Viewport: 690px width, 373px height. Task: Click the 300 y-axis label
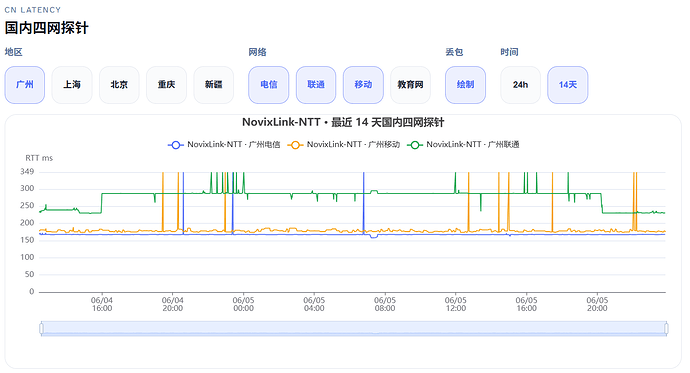[27, 189]
